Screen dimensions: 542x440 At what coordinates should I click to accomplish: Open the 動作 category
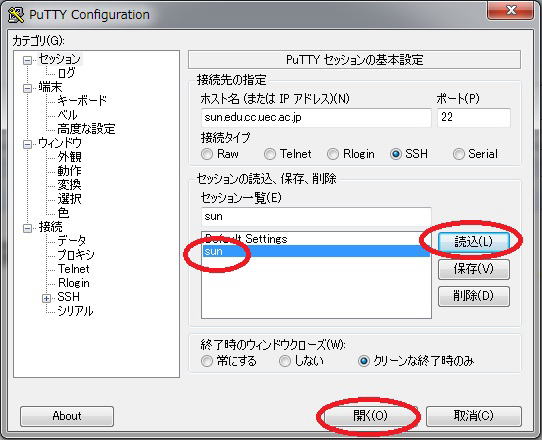(x=69, y=171)
